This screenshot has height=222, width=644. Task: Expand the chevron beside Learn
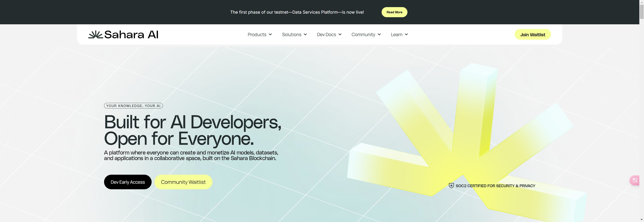point(406,34)
